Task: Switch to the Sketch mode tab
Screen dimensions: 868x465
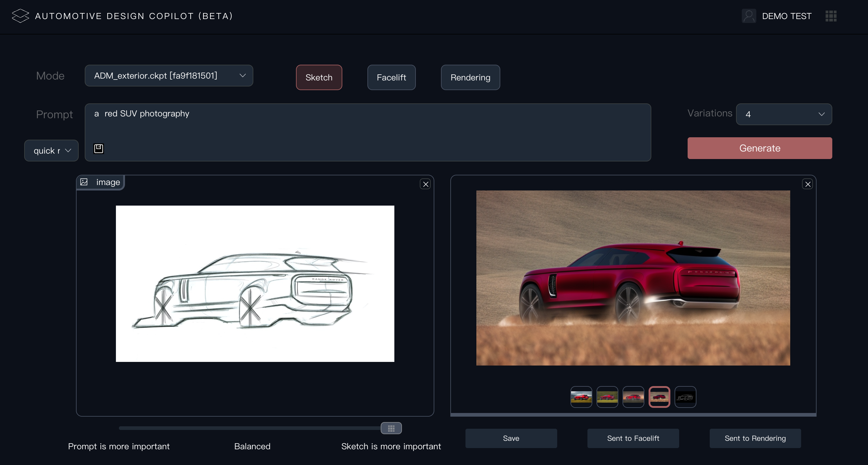Action: (x=319, y=77)
